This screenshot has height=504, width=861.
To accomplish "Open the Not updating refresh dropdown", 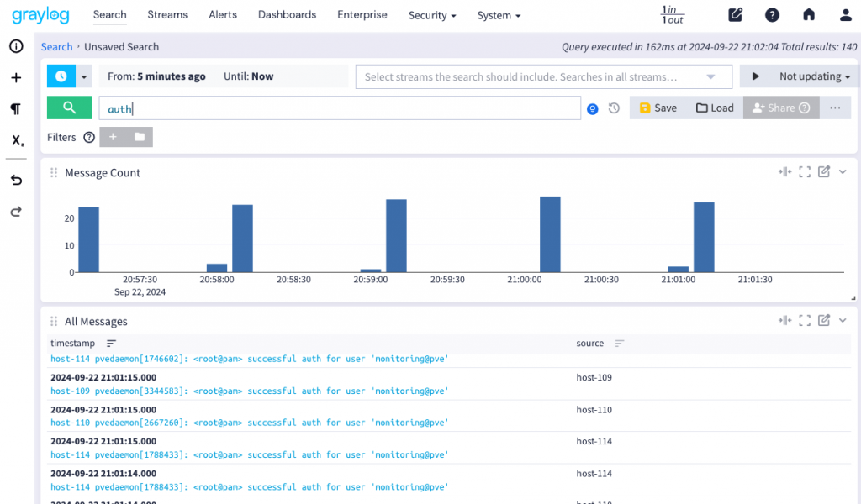I will [x=815, y=76].
